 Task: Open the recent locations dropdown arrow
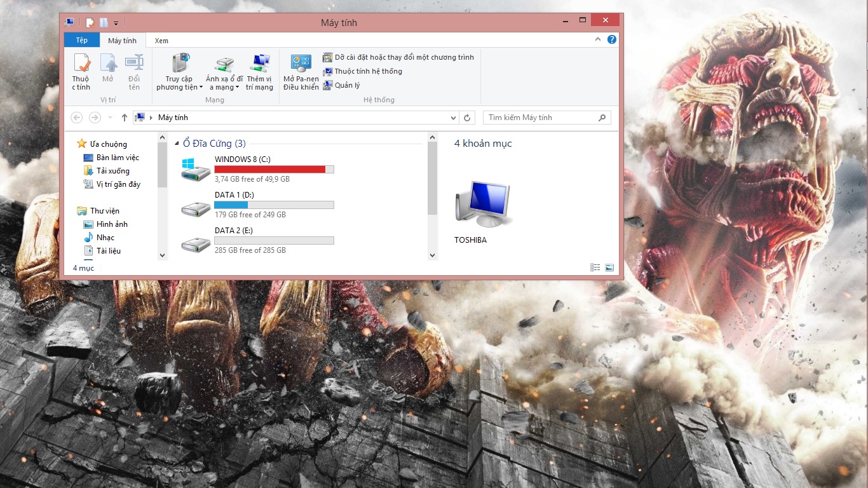[x=110, y=118]
